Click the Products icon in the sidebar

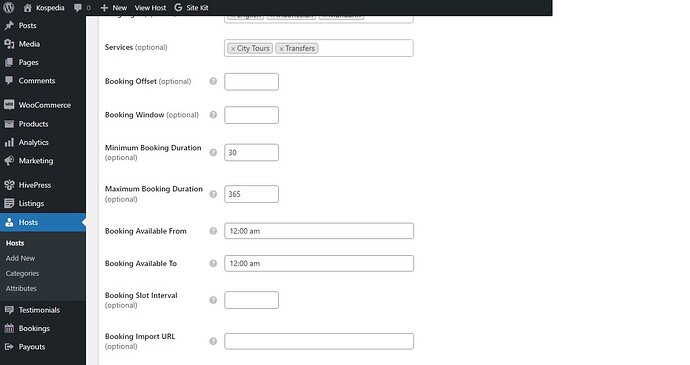tap(9, 124)
